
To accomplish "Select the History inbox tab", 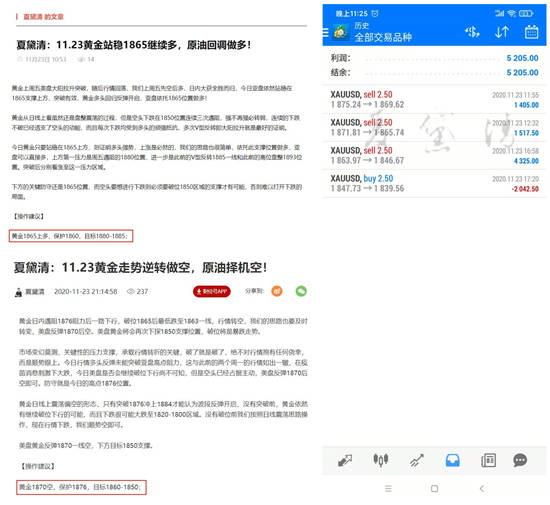I will [x=452, y=460].
